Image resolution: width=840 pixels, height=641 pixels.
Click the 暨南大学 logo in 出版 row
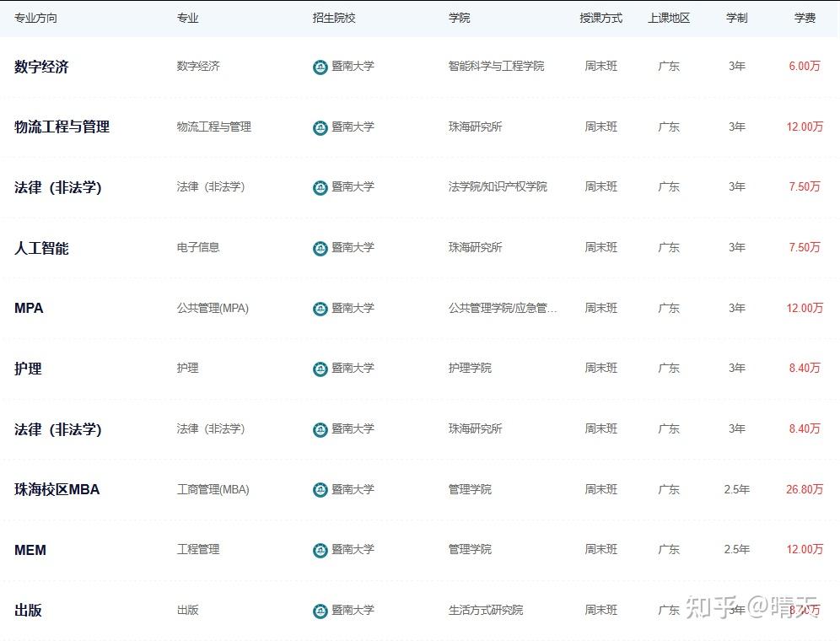coord(320,611)
